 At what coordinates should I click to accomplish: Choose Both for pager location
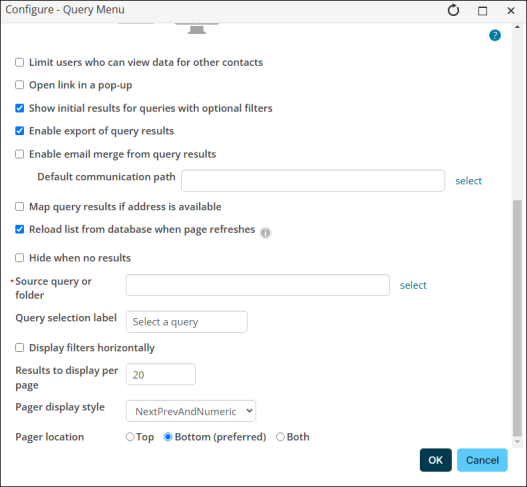coord(280,437)
